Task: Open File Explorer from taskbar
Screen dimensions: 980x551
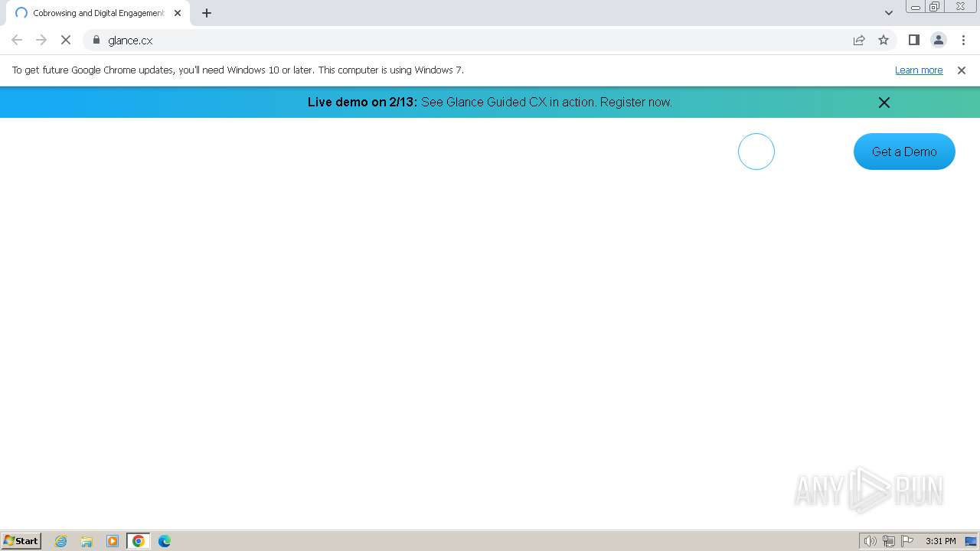Action: coord(87,541)
